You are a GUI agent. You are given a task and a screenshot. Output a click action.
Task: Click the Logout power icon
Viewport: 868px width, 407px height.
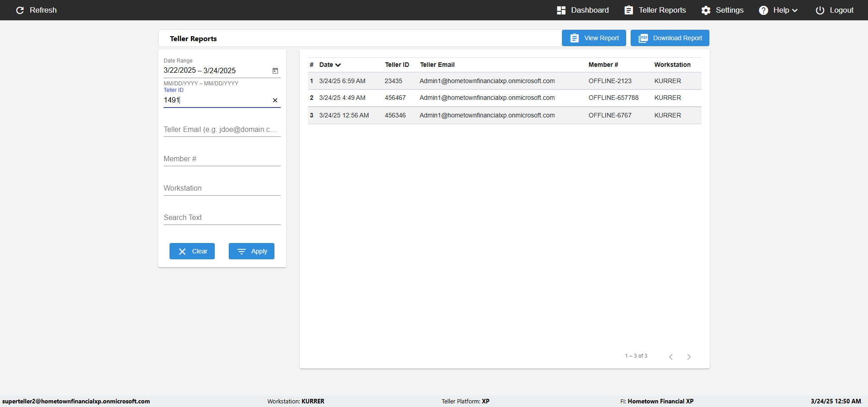(820, 10)
